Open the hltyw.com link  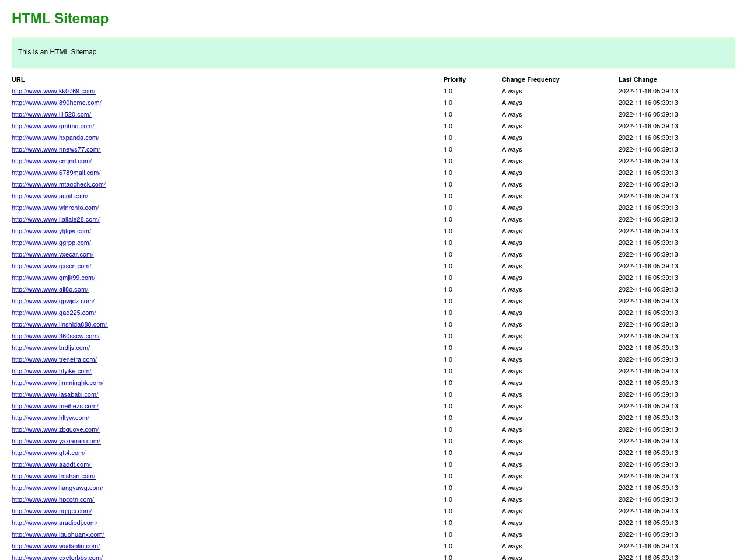point(51,418)
